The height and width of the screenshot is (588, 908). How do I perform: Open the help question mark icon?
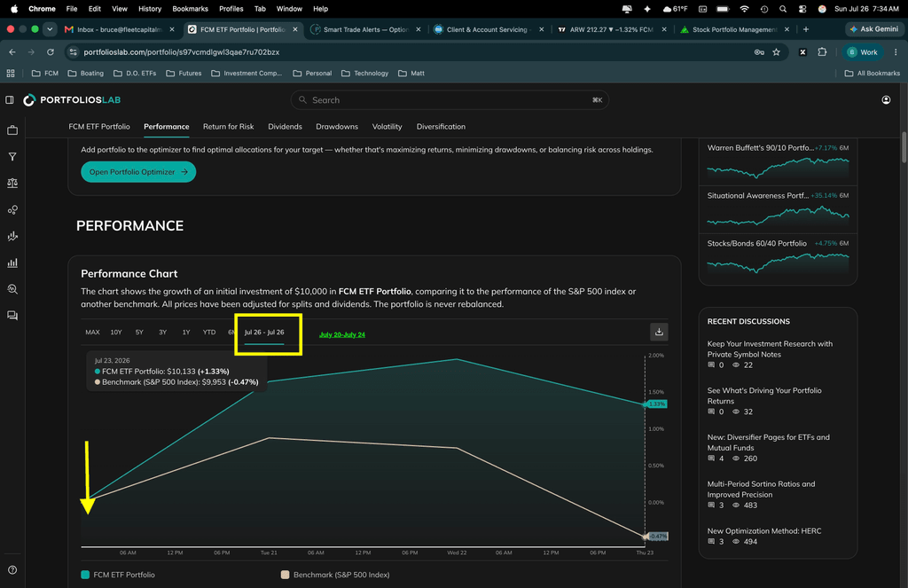(x=12, y=570)
